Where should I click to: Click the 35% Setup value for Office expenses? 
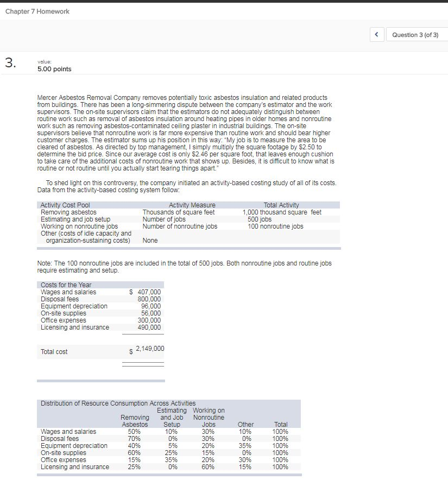coord(171,460)
